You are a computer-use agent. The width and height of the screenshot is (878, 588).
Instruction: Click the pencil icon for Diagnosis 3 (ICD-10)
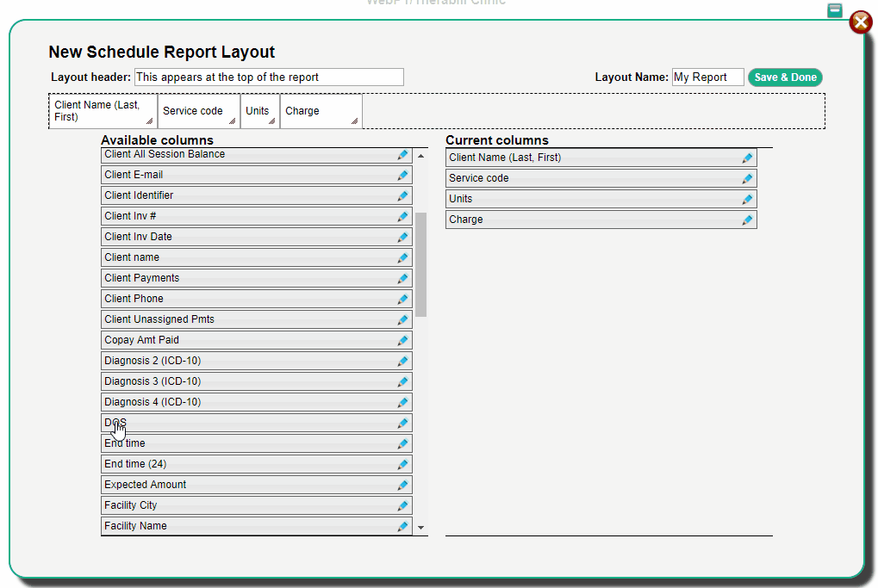[x=402, y=383]
